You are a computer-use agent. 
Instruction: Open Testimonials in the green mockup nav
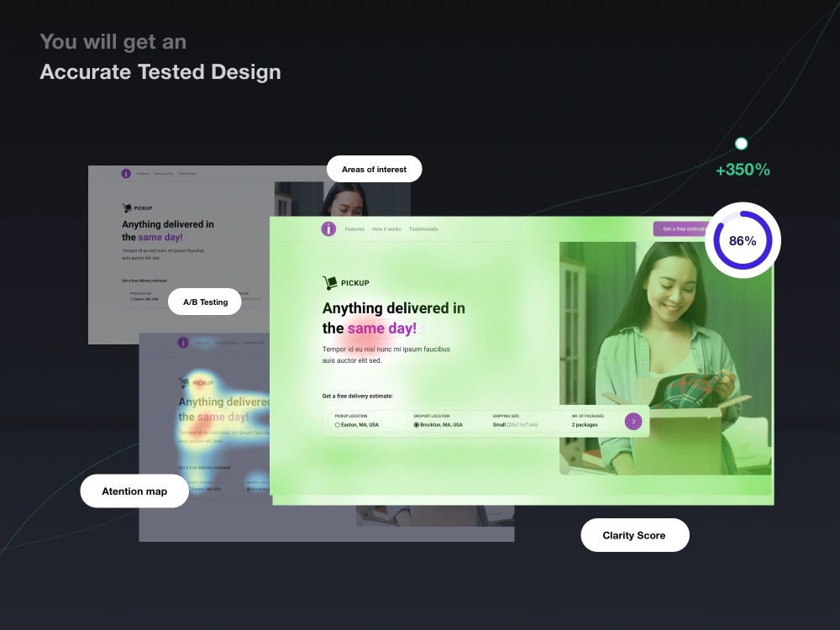(x=423, y=229)
